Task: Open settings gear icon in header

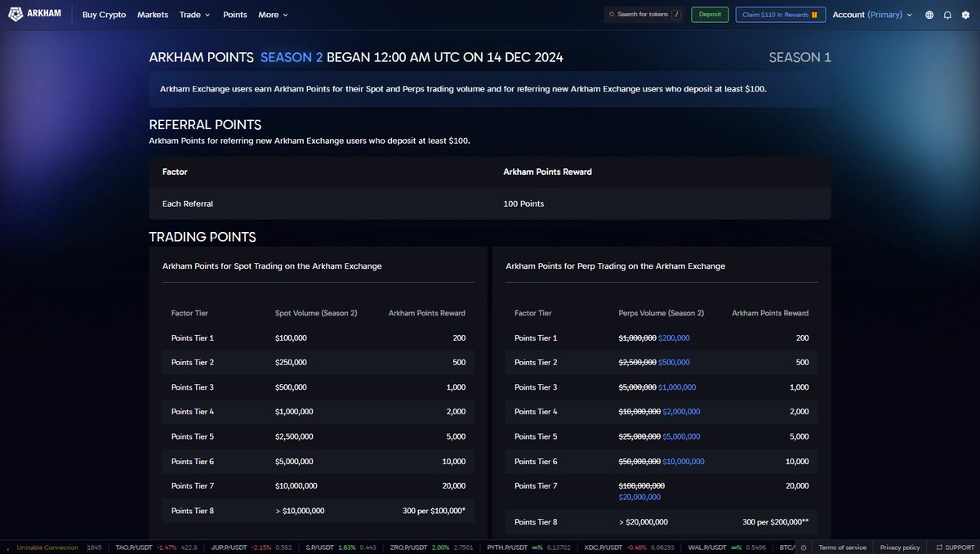Action: (965, 15)
